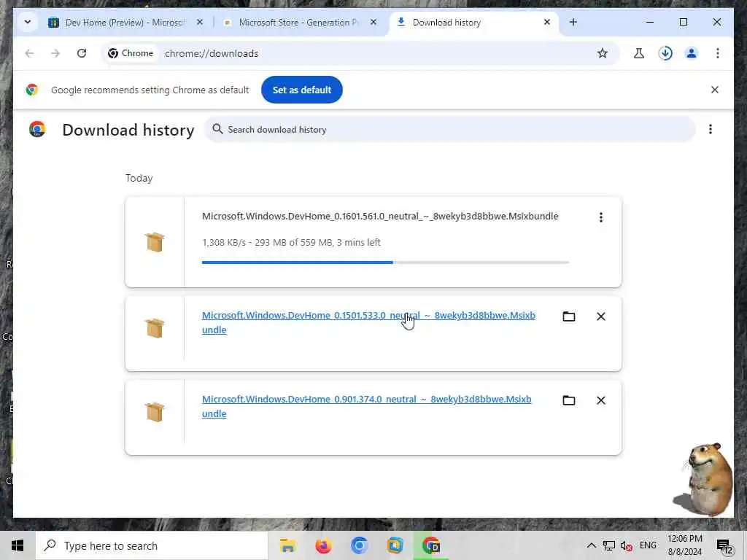Screen dimensions: 747x560
Task: Open the Chromium browser taskbar icon
Action: tap(359, 545)
